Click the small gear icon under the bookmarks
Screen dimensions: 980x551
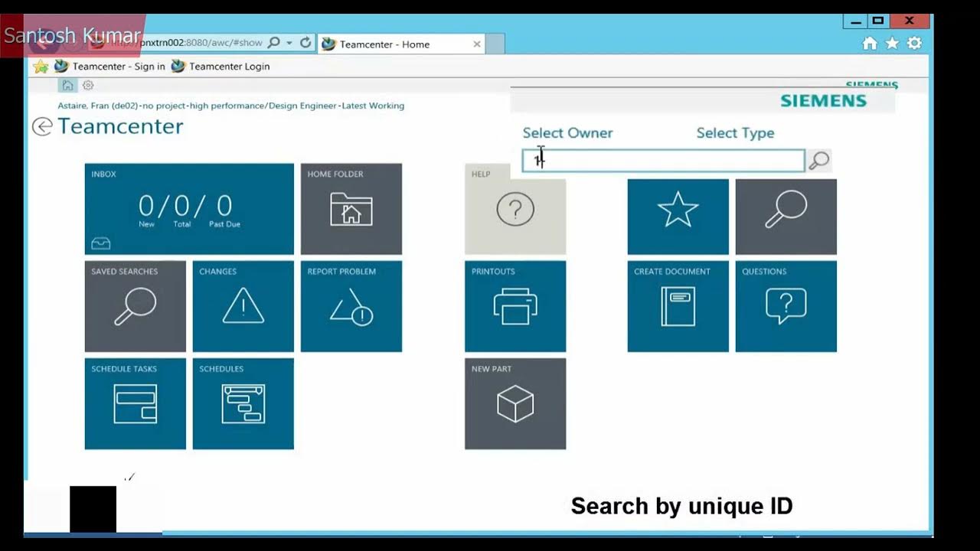point(88,85)
